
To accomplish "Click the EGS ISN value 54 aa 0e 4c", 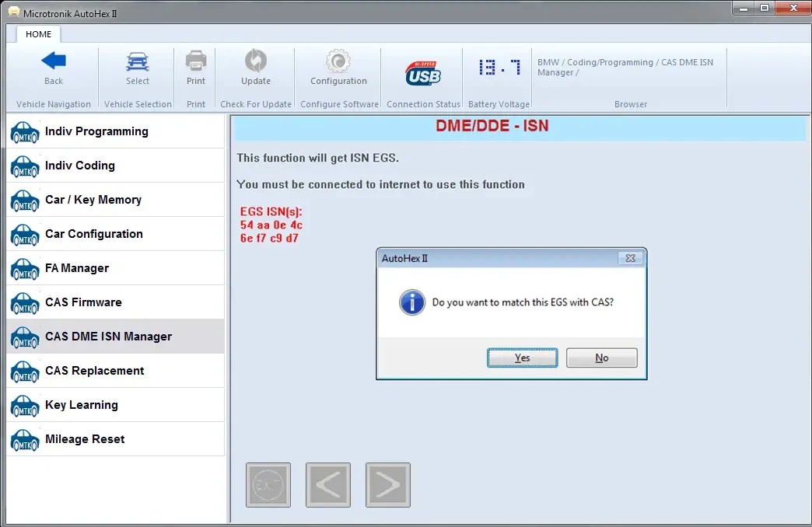I will pos(271,225).
